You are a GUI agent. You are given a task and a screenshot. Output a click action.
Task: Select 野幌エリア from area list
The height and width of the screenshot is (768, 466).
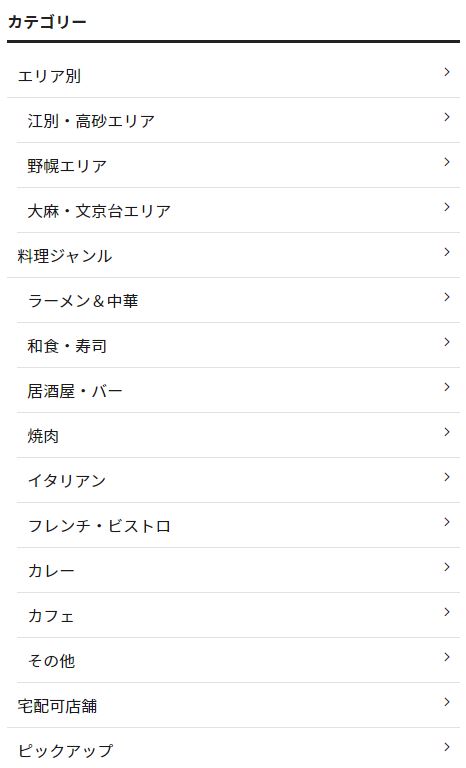(x=238, y=166)
